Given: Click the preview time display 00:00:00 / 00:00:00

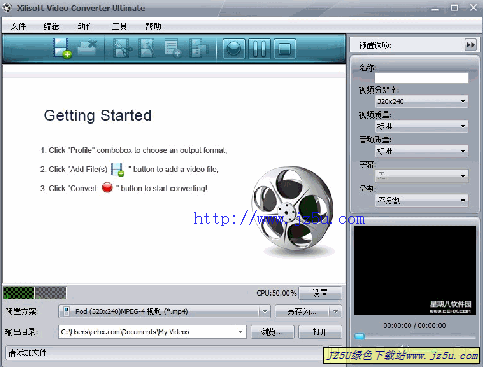Looking at the screenshot, I should point(415,325).
